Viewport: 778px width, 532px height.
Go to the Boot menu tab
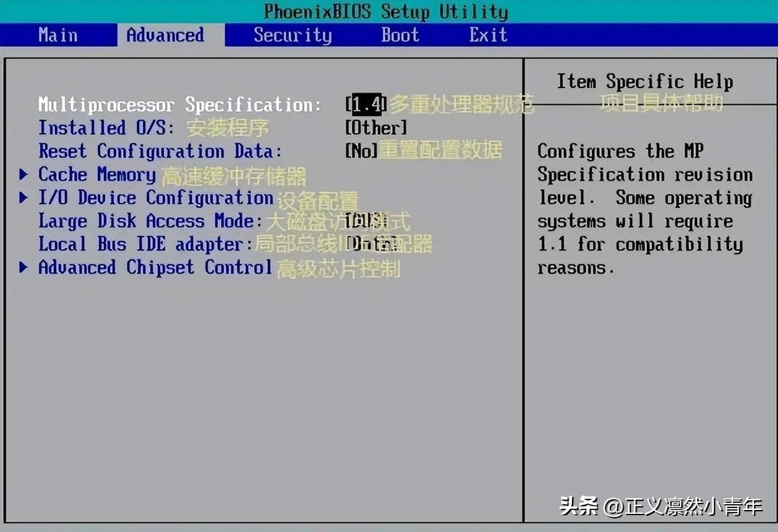(x=400, y=35)
